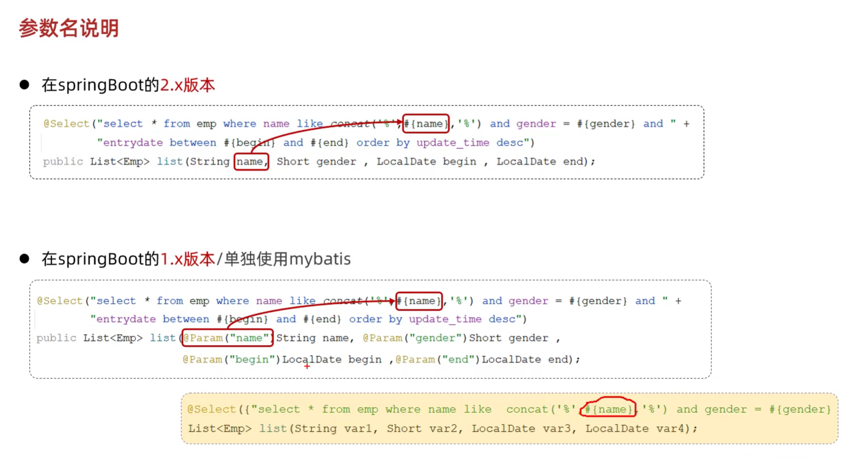Click the @Param("begin") annotation
Screen dimensions: 868x458
pyautogui.click(x=232, y=359)
